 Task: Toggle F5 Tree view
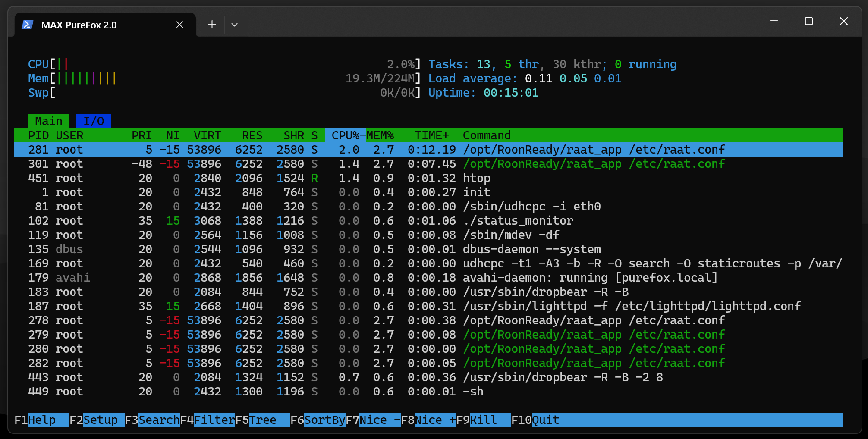click(x=263, y=420)
